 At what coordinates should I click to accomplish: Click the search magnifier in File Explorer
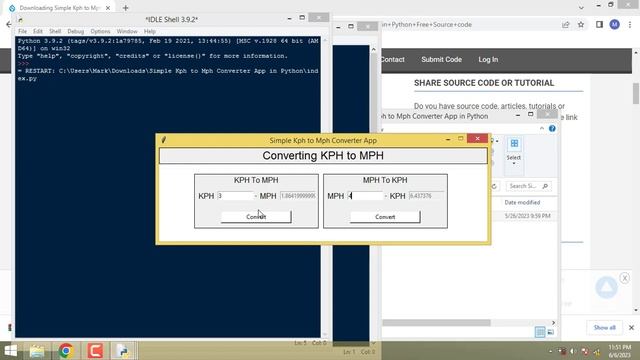[545, 186]
